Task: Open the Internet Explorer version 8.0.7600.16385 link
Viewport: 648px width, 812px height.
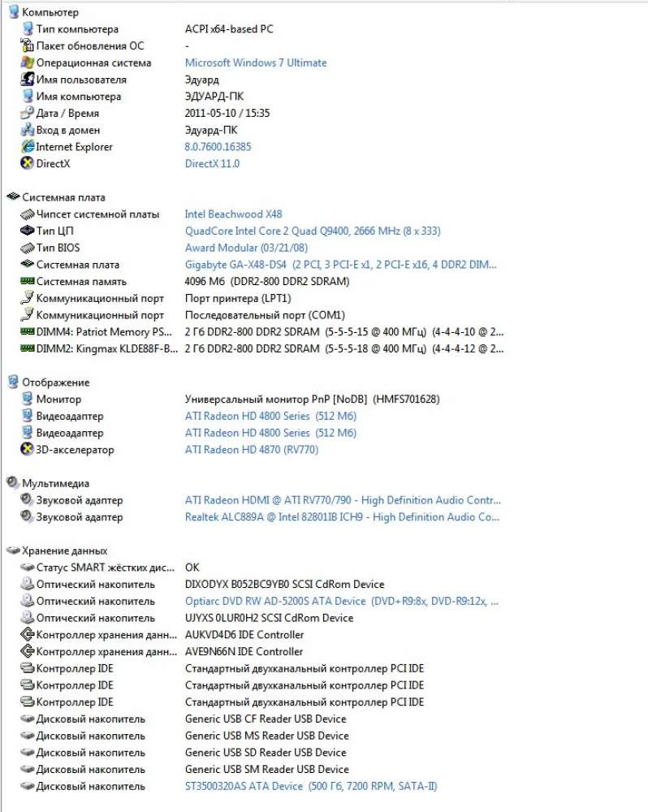Action: [x=218, y=146]
